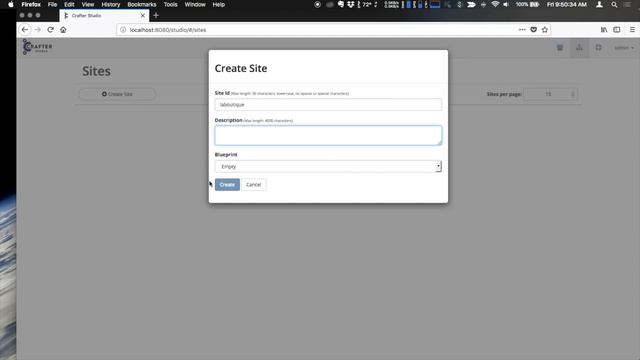Go back in browser history
The width and height of the screenshot is (640, 360).
point(25,30)
